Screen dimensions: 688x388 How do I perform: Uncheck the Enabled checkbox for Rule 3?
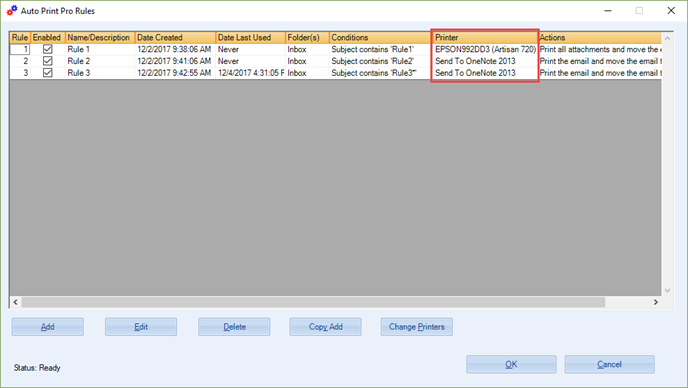click(x=47, y=73)
